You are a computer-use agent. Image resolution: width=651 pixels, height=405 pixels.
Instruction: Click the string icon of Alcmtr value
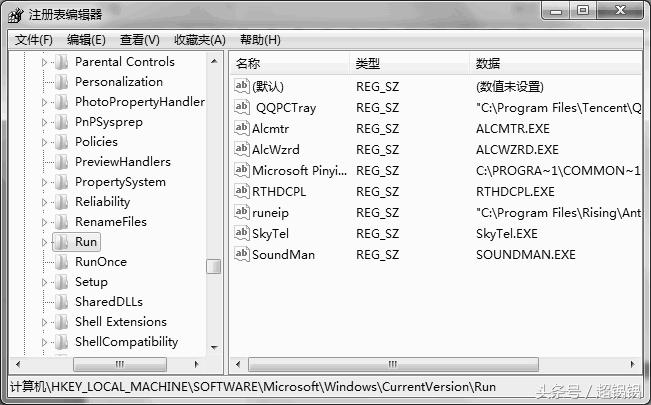(x=242, y=128)
